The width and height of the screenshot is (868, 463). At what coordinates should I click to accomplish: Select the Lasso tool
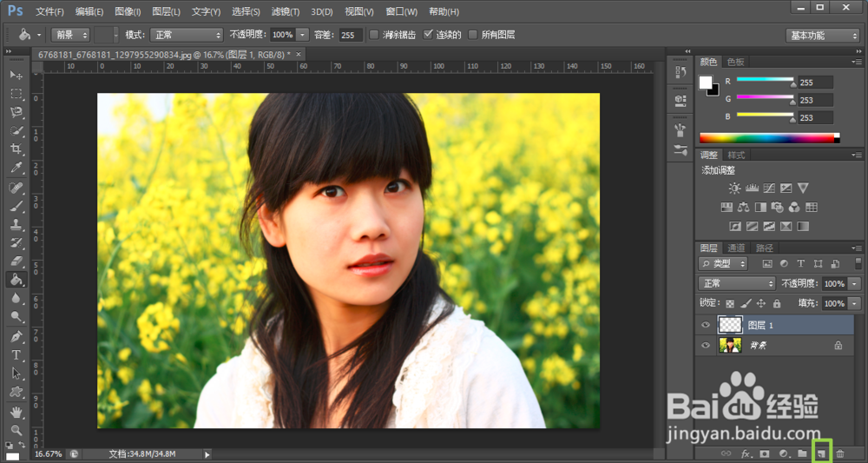[16, 112]
